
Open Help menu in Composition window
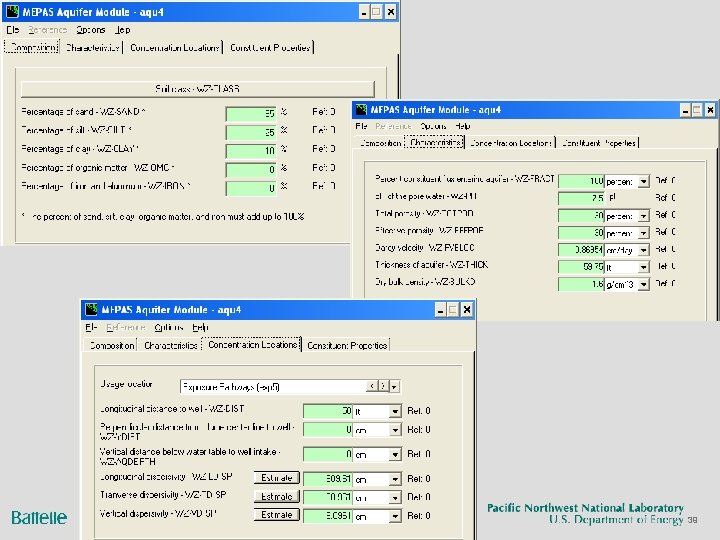coord(123,30)
